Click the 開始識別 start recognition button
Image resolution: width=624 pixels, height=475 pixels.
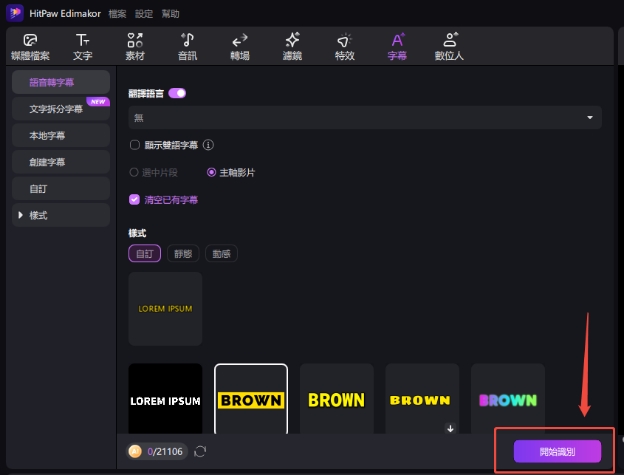point(557,451)
